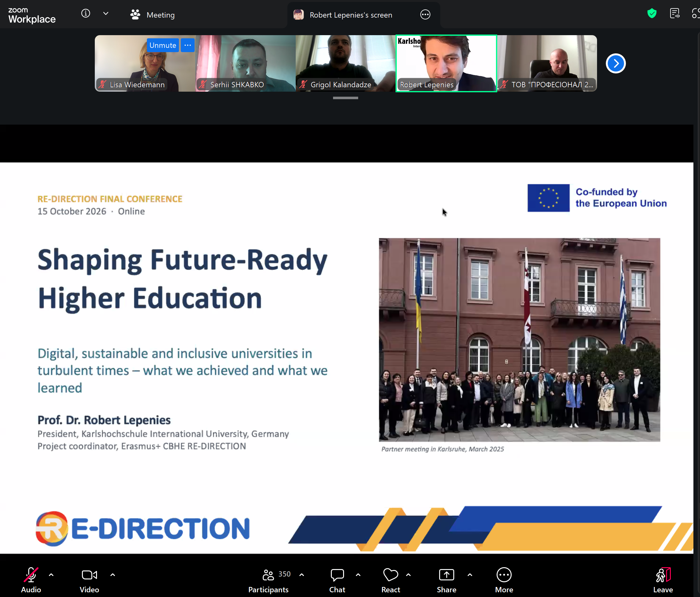Select ТОВ ПРОФЕСІОНАЛ participant thumbnail

pyautogui.click(x=547, y=63)
